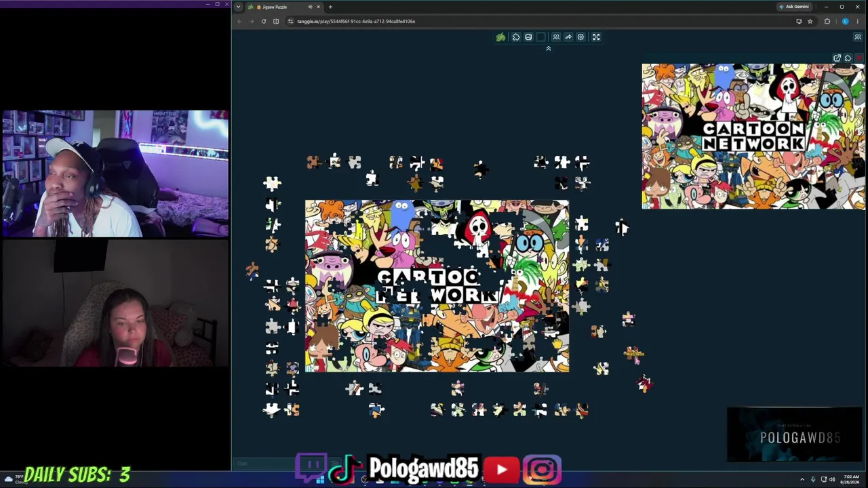Click the Ask Gemini button
868x488 pixels.
click(794, 7)
